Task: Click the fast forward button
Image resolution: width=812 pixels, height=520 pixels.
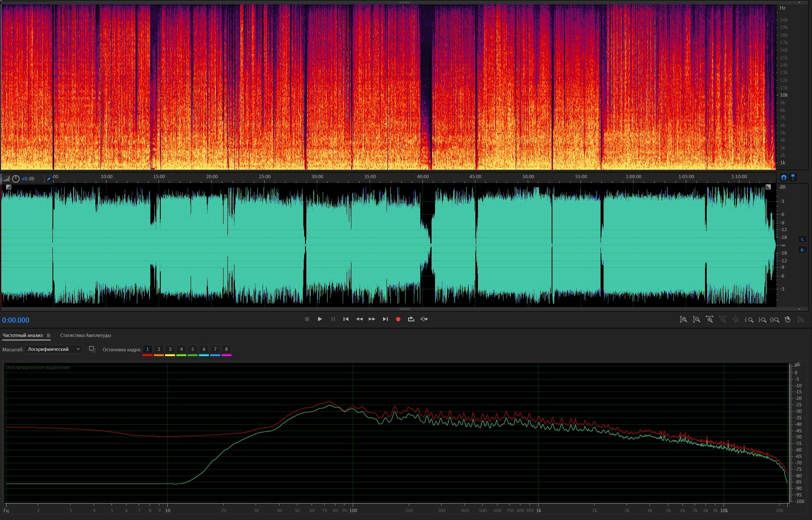Action: (x=372, y=319)
